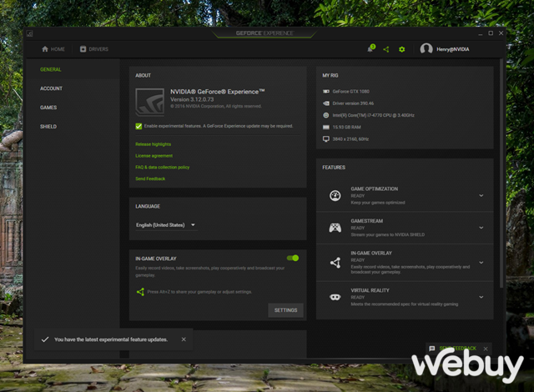Screen dimensions: 534x392
Task: Click the Driver version 390.46 text
Action: [353, 103]
